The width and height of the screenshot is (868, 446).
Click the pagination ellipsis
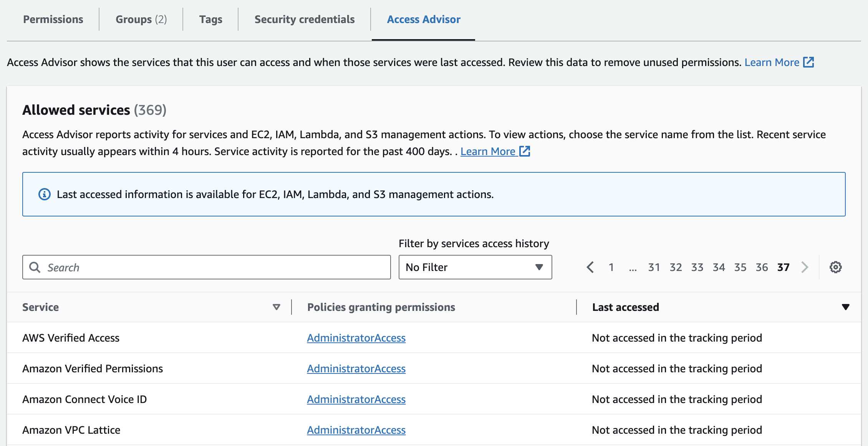click(633, 268)
